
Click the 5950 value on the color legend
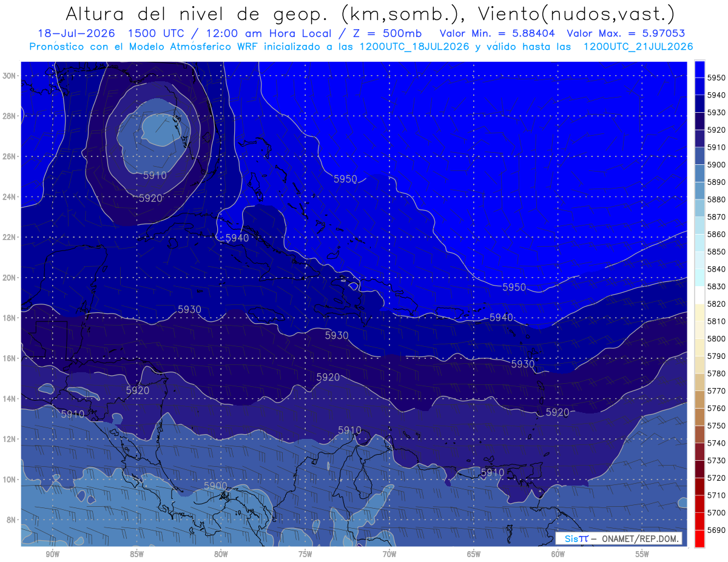(x=716, y=78)
